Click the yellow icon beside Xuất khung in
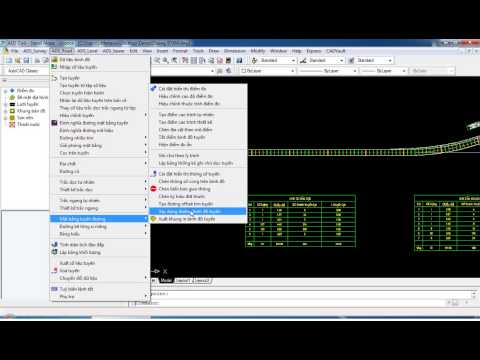 (x=153, y=219)
